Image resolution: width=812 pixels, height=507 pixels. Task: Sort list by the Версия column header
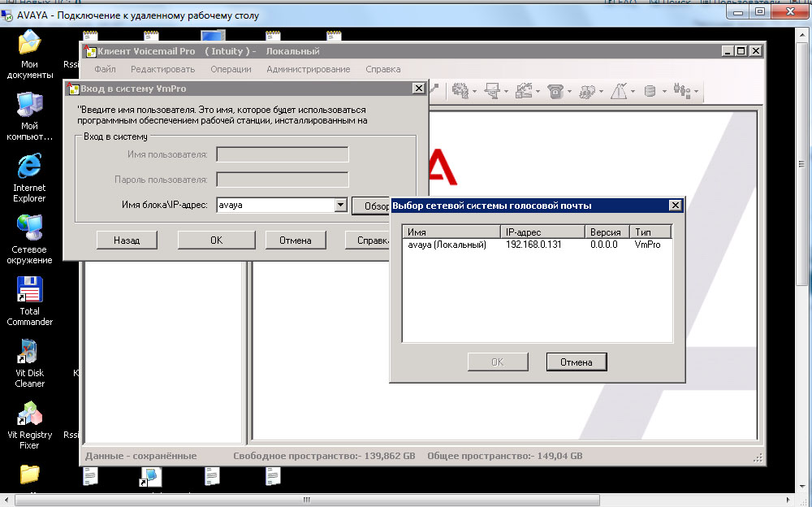(607, 232)
